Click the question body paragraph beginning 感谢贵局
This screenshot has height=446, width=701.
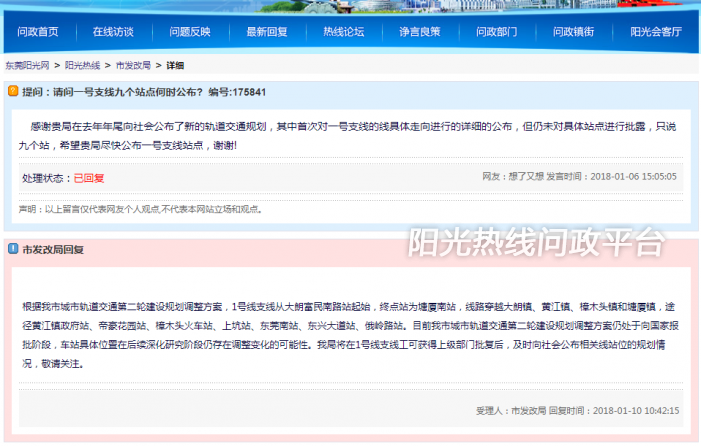[347, 136]
